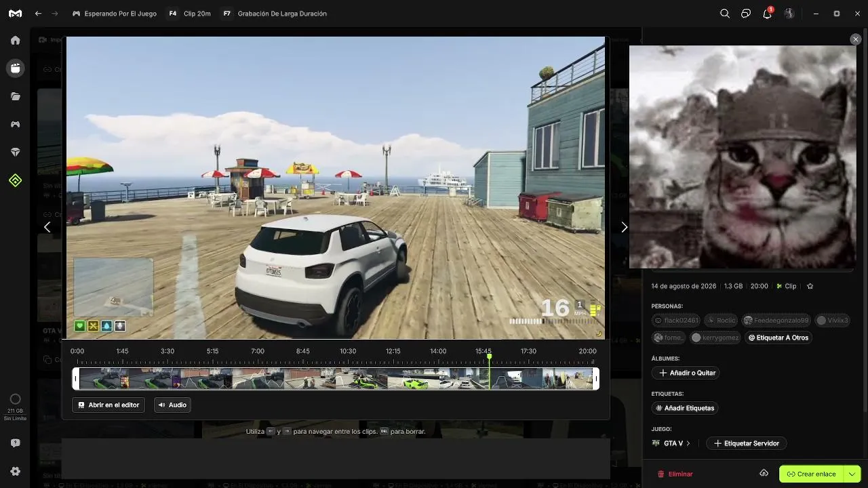This screenshot has height=488, width=868.
Task: Click the green diamond-arrows icon in the sidebar
Action: coord(15,180)
